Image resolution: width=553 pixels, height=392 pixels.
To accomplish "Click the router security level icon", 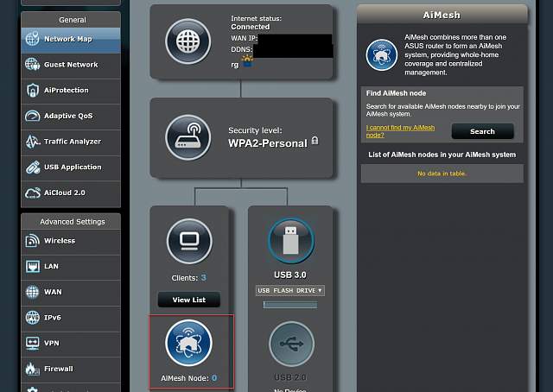I will (188, 137).
